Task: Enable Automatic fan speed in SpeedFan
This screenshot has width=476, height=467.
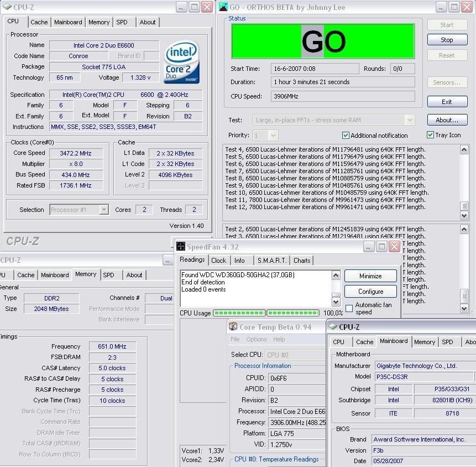Action: [x=349, y=308]
